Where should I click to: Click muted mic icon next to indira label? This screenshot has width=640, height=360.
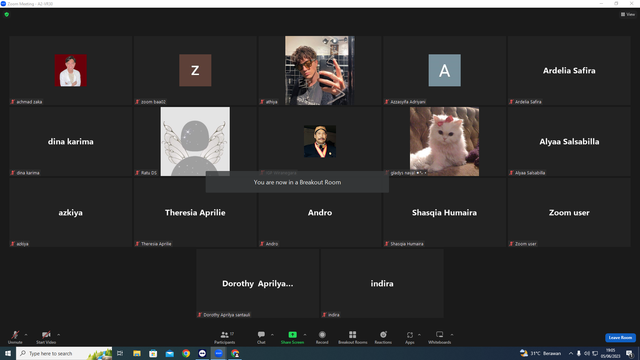pos(324,315)
